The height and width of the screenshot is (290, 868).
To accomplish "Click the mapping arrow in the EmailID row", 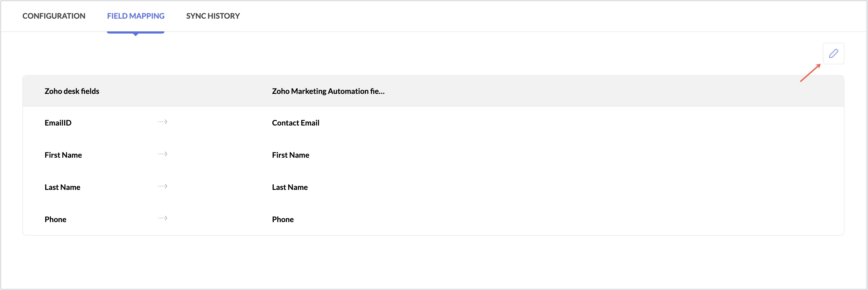I will [x=163, y=121].
